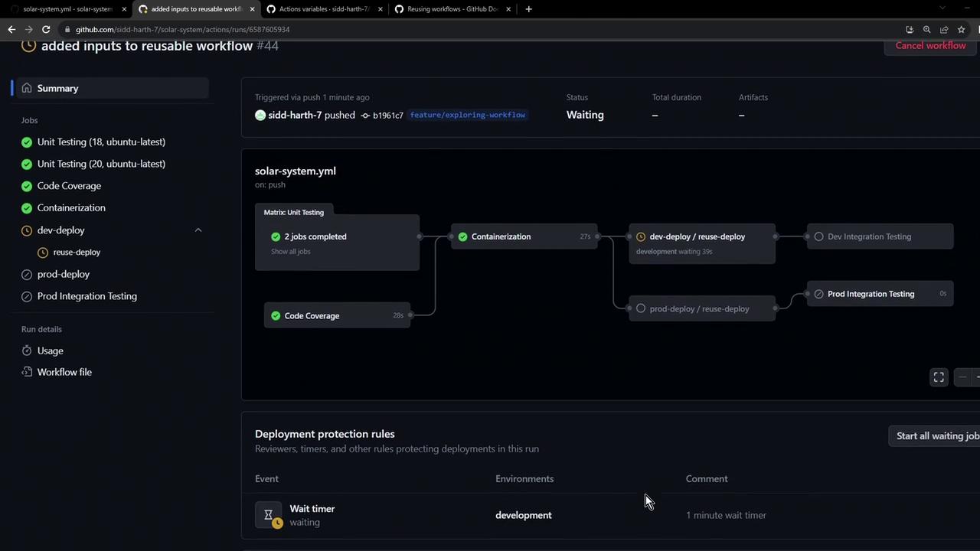Select the 'added inputs to reusable workflow' tab
The width and height of the screenshot is (980, 551).
[x=196, y=9]
